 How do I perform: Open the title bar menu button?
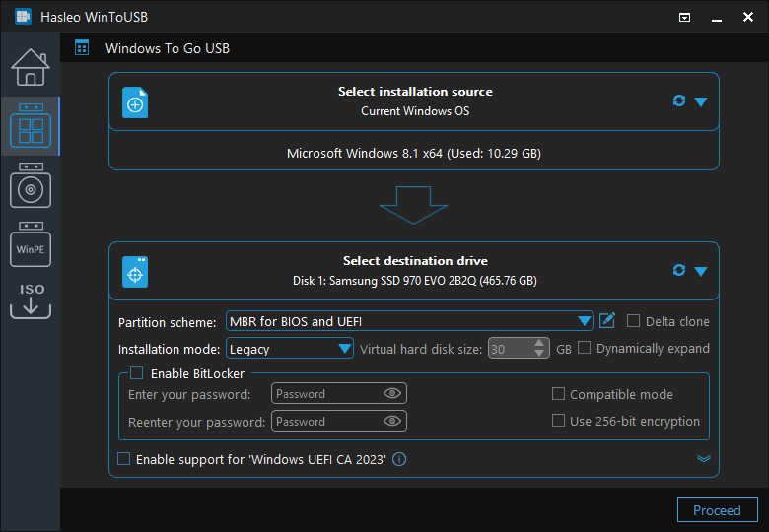[x=684, y=18]
